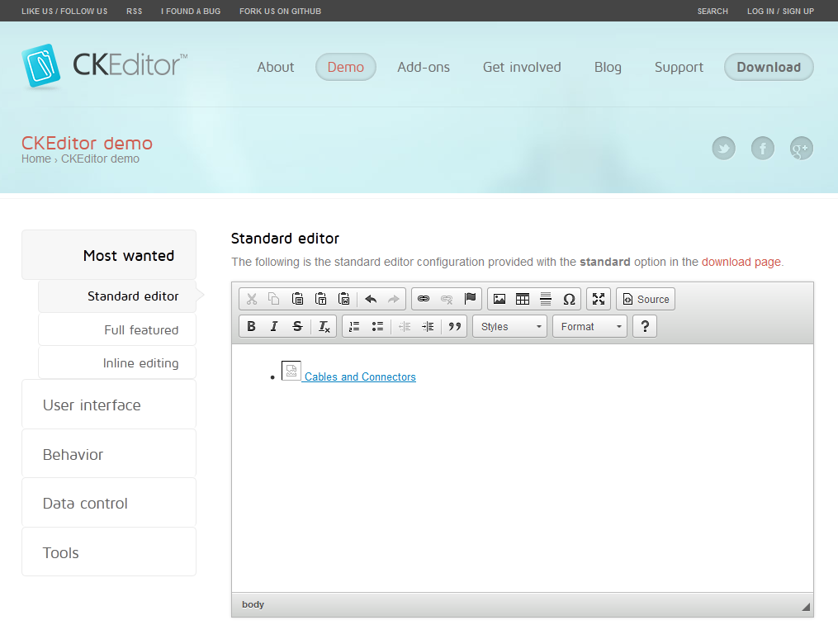The image size is (838, 644).
Task: Click the Cut scissors icon
Action: pos(252,299)
